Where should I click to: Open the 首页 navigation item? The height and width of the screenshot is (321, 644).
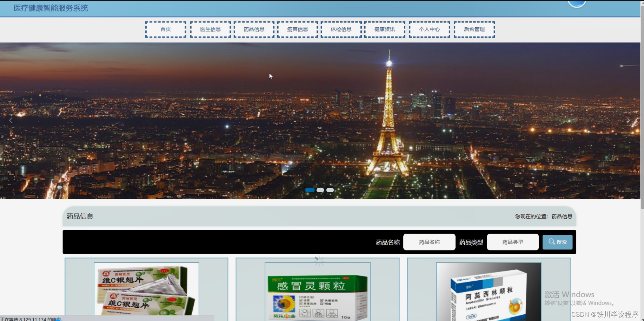166,29
